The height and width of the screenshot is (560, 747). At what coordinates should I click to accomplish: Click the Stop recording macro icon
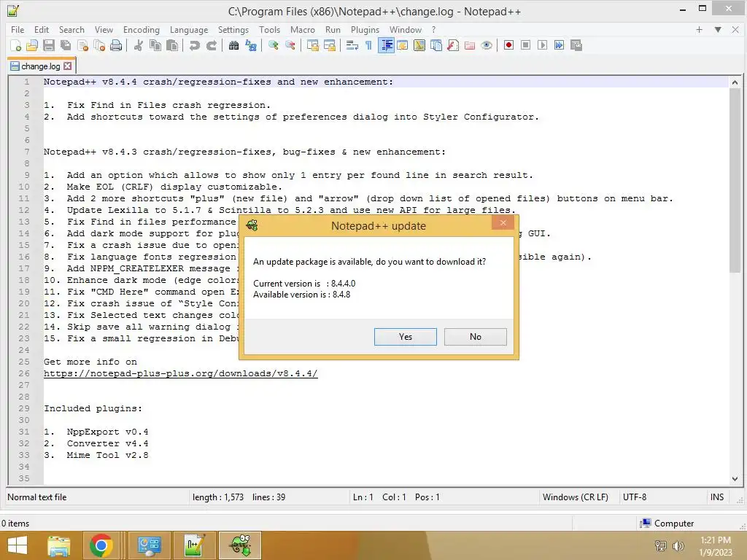pos(525,45)
